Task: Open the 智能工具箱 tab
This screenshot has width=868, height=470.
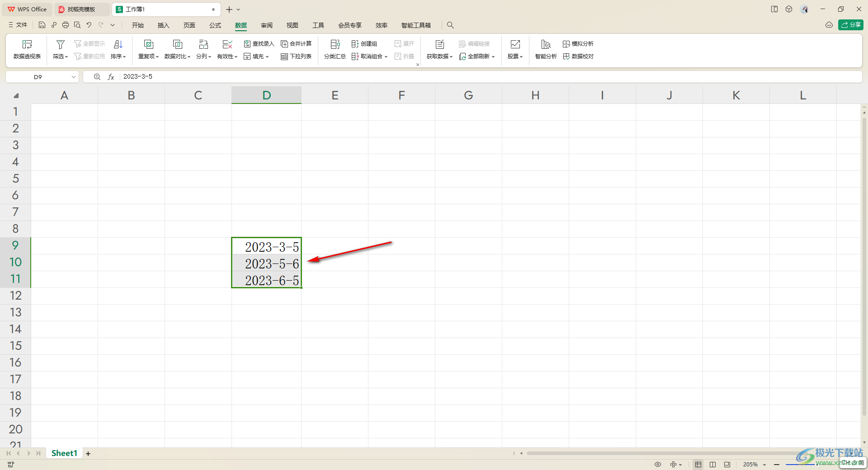Action: point(416,25)
